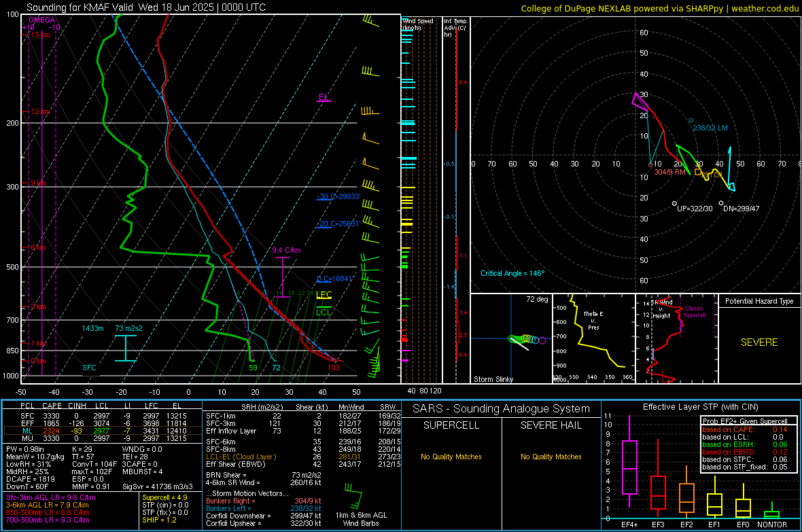
Task: Click 'No Quality Matches' under SEVERE HAIL
Action: click(x=551, y=457)
